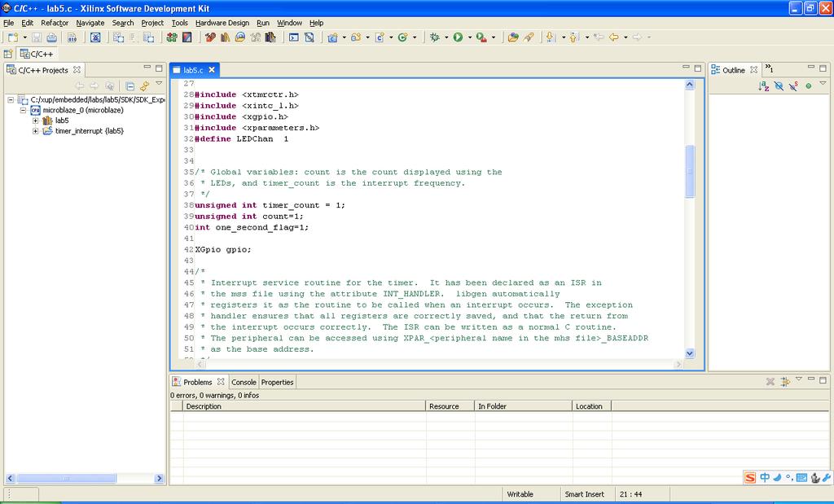Viewport: 834px width, 504px height.
Task: Switch to the Properties tab
Action: (x=277, y=382)
